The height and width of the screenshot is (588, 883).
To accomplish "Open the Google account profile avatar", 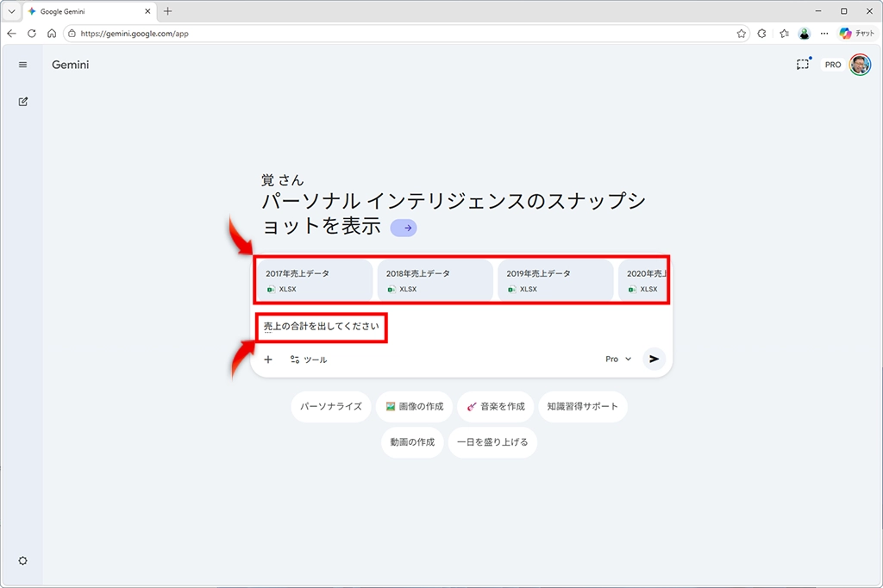I will (860, 65).
